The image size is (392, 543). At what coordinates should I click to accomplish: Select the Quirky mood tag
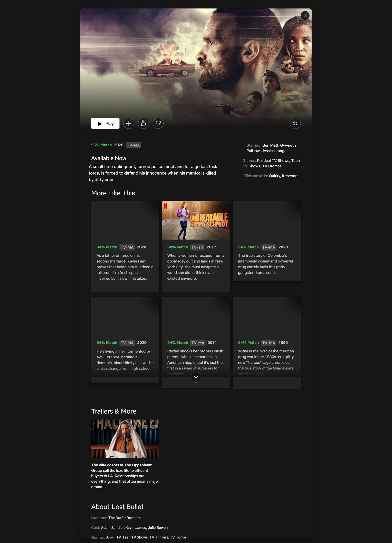click(274, 176)
